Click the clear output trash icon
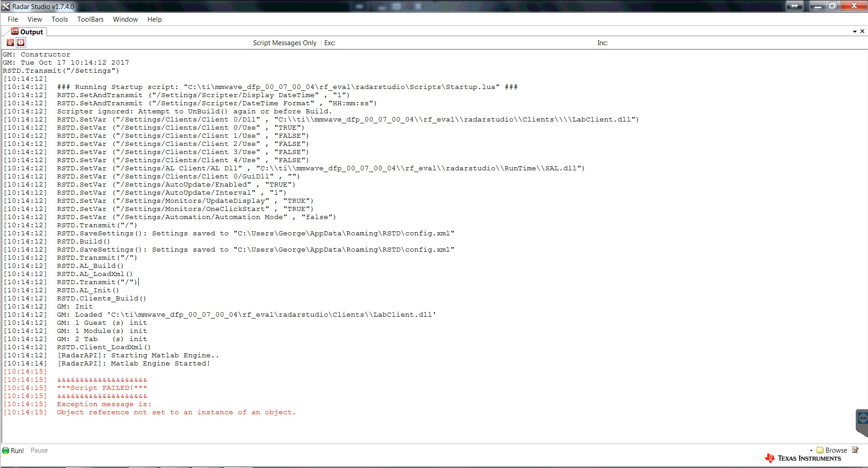868x468 pixels. point(10,42)
